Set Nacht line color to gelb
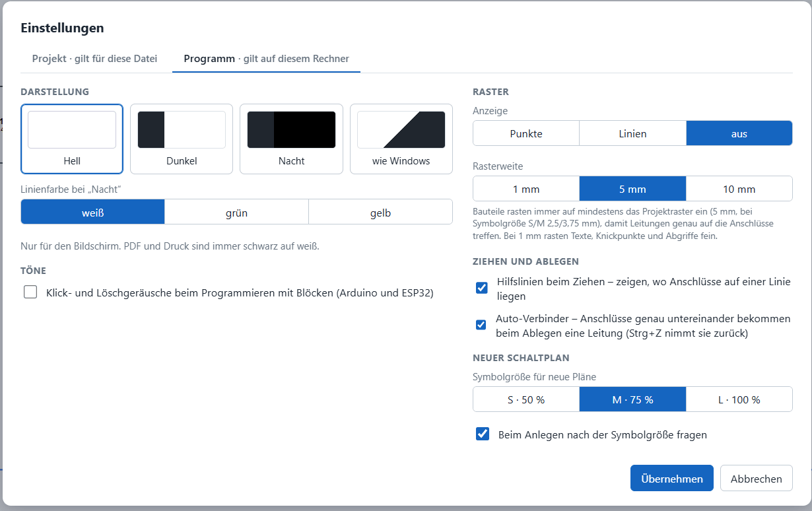The height and width of the screenshot is (511, 812). tap(380, 212)
